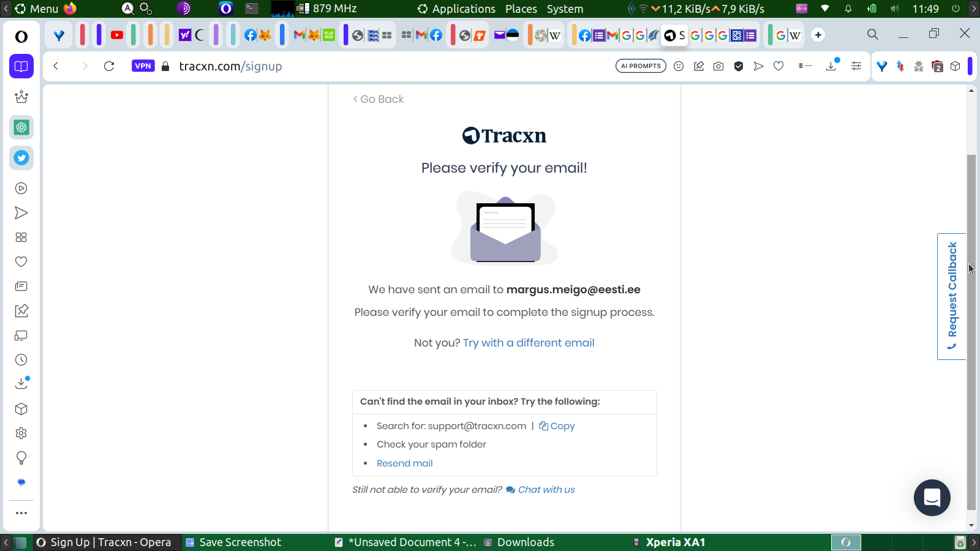980x551 pixels.
Task: Click the Opera menu logo button
Action: pyautogui.click(x=21, y=37)
